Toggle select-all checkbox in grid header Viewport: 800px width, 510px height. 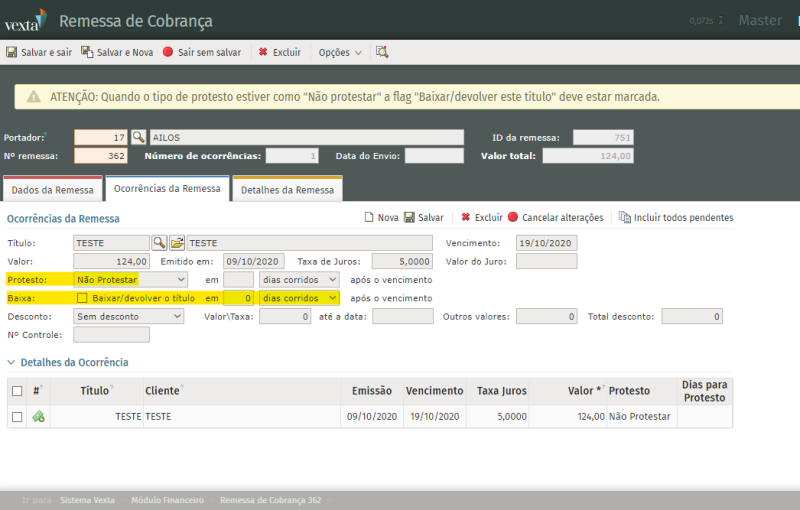[x=17, y=391]
